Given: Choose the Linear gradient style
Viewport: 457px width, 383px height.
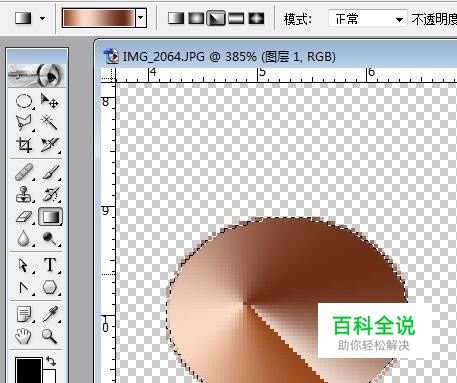Looking at the screenshot, I should coord(176,19).
